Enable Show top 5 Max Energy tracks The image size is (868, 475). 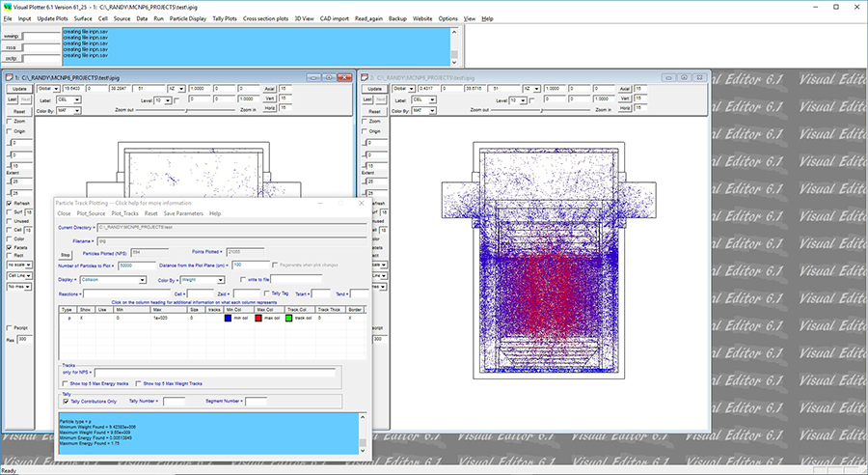pos(66,383)
